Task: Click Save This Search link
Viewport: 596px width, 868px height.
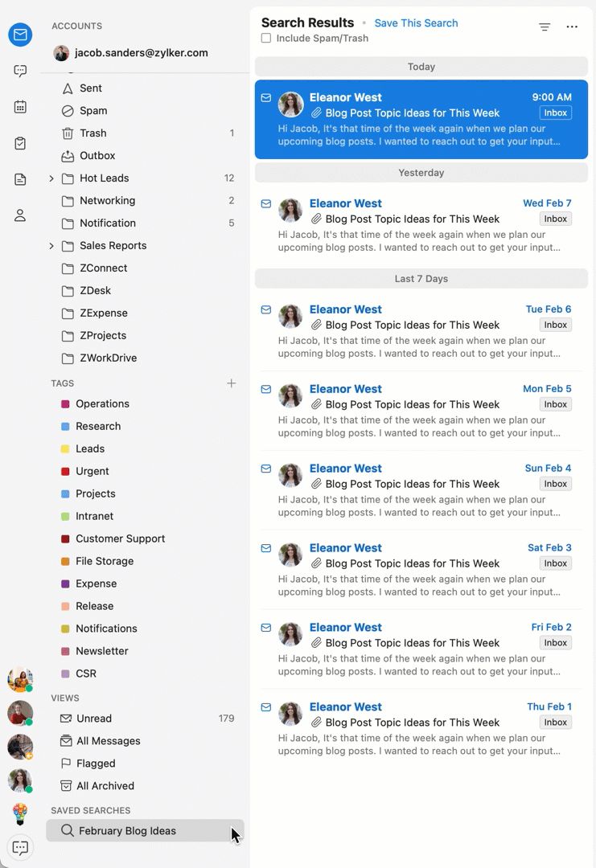Action: tap(416, 23)
